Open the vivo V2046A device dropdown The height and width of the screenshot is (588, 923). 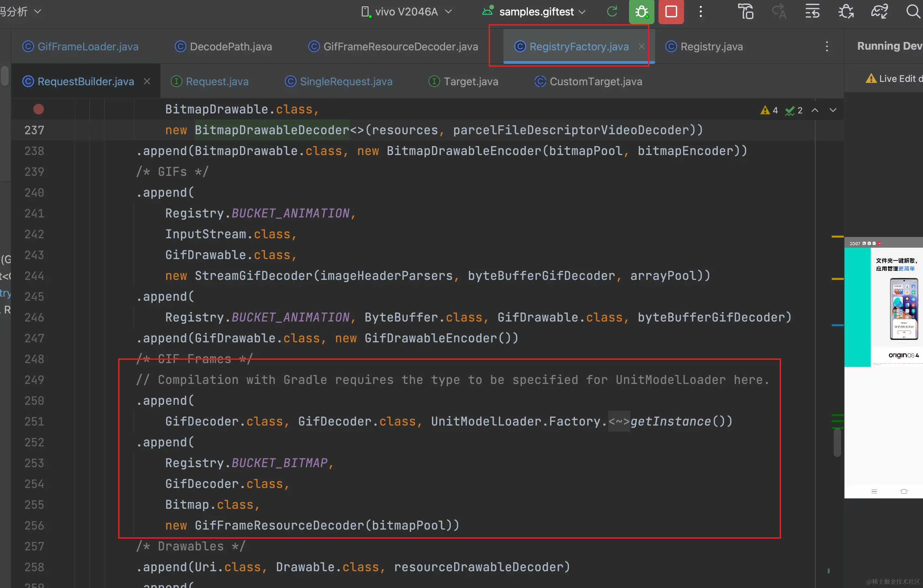tap(406, 12)
